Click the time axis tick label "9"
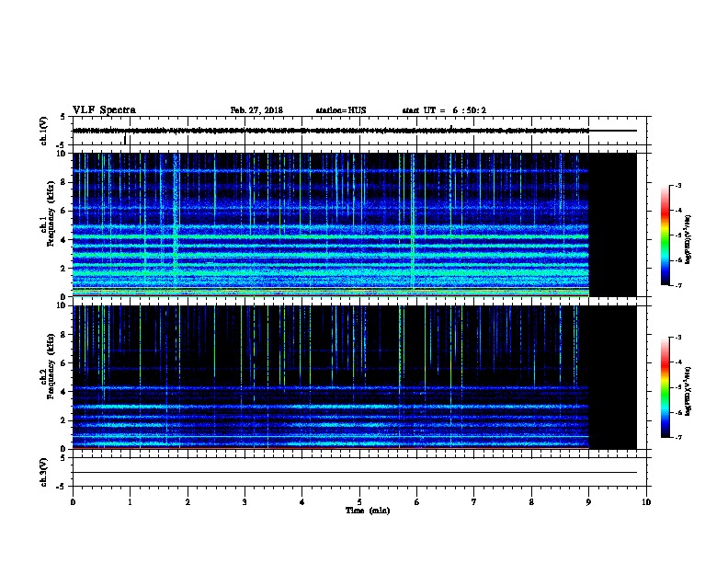 point(588,502)
